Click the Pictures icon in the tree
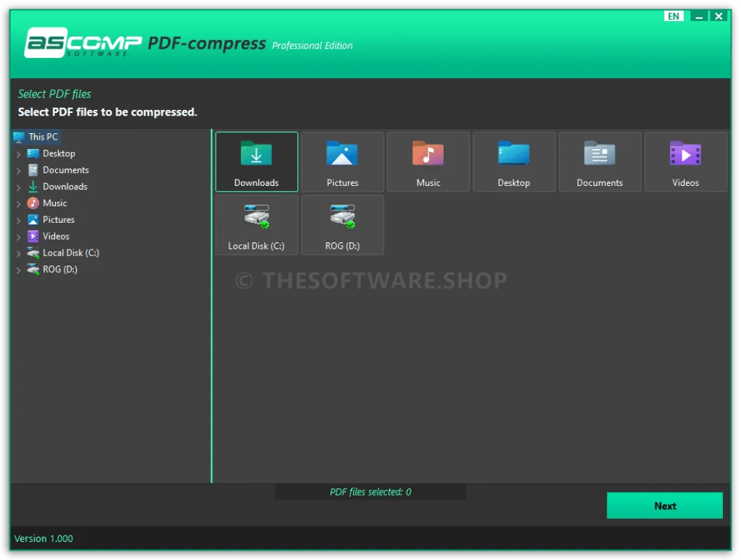This screenshot has width=741, height=560. click(x=33, y=220)
